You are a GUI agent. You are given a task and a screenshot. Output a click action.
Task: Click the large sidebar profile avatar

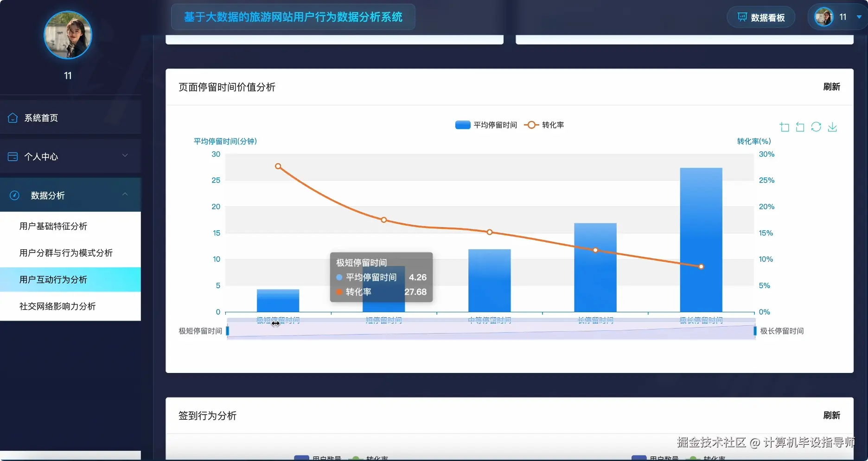(68, 35)
